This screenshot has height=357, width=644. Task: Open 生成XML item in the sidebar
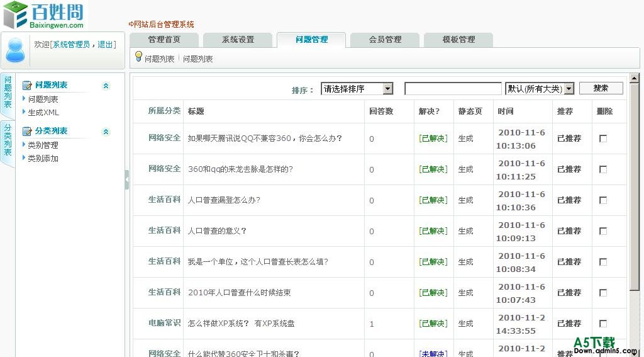click(x=43, y=112)
